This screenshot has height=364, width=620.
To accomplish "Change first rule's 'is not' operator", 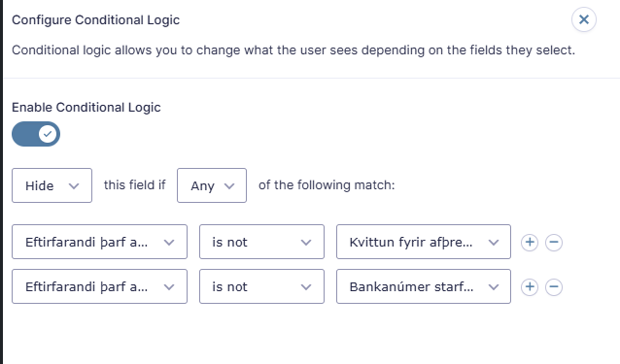I will point(261,242).
